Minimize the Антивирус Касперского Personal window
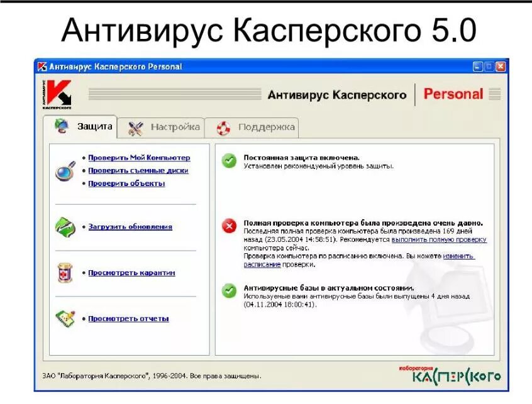Viewport: 532px width, 404px height. point(478,67)
